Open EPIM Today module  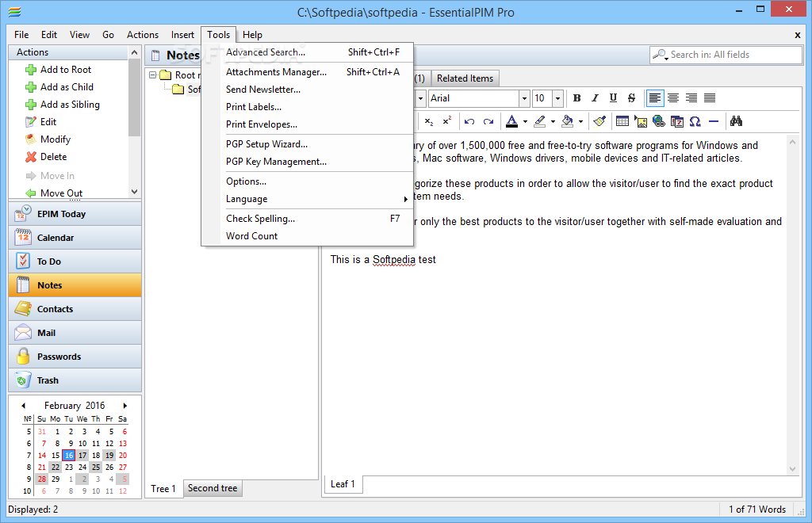[x=75, y=214]
